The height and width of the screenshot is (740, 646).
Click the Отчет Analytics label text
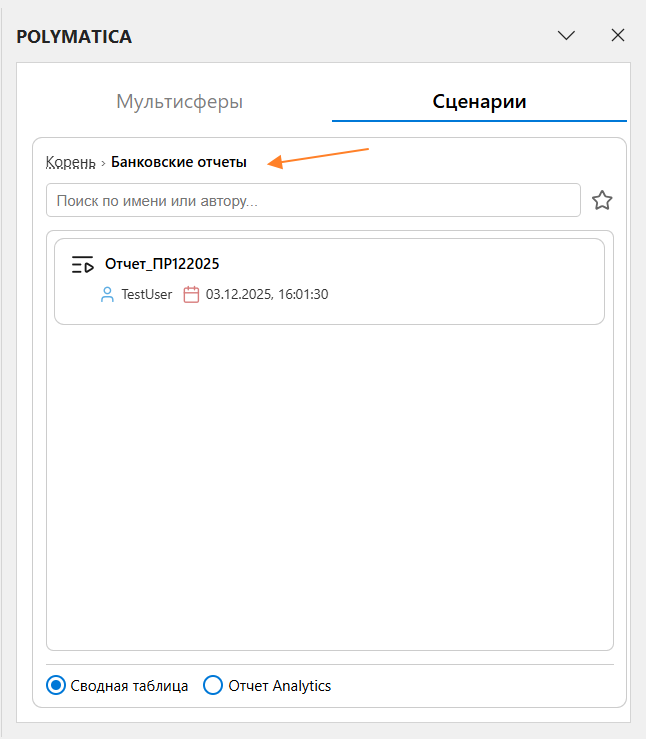[279, 686]
